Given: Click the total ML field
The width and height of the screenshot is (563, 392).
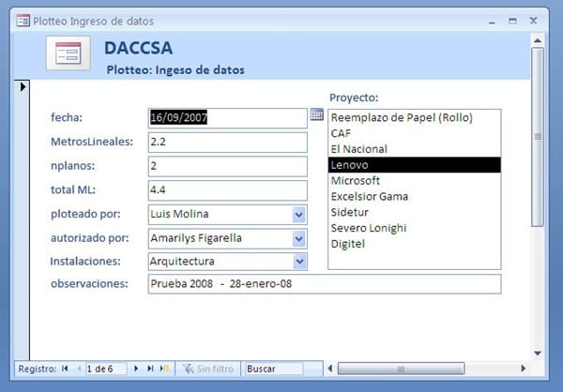Looking at the screenshot, I should 228,190.
